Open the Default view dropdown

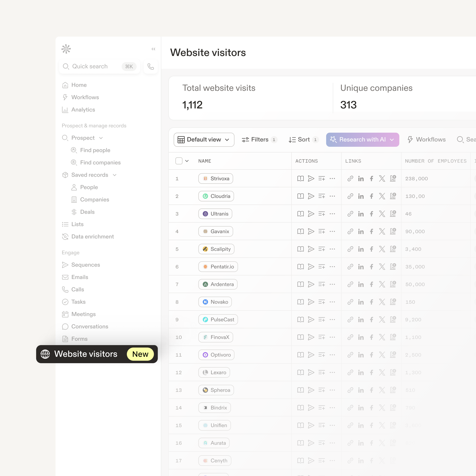[204, 139]
